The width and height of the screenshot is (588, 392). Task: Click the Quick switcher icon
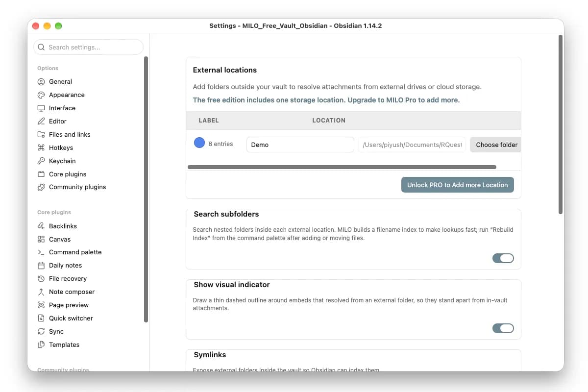point(41,318)
